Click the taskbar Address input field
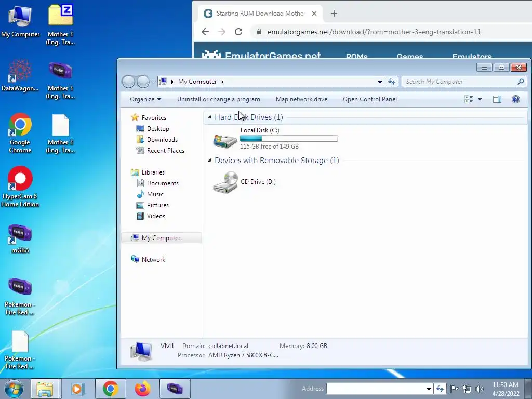Screen dimensions: 532x399 (376, 389)
